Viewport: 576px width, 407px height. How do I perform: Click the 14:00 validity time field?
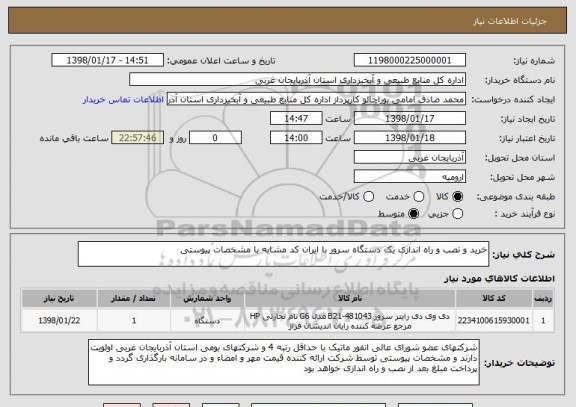296,138
